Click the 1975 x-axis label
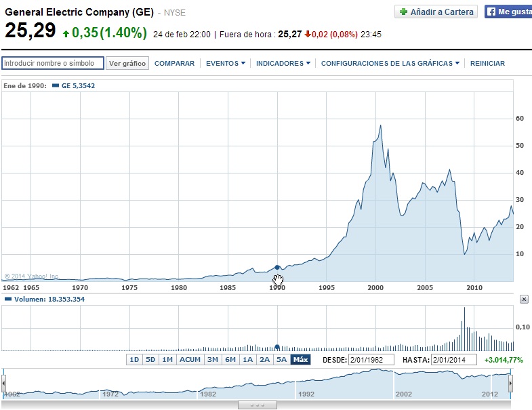 point(129,287)
